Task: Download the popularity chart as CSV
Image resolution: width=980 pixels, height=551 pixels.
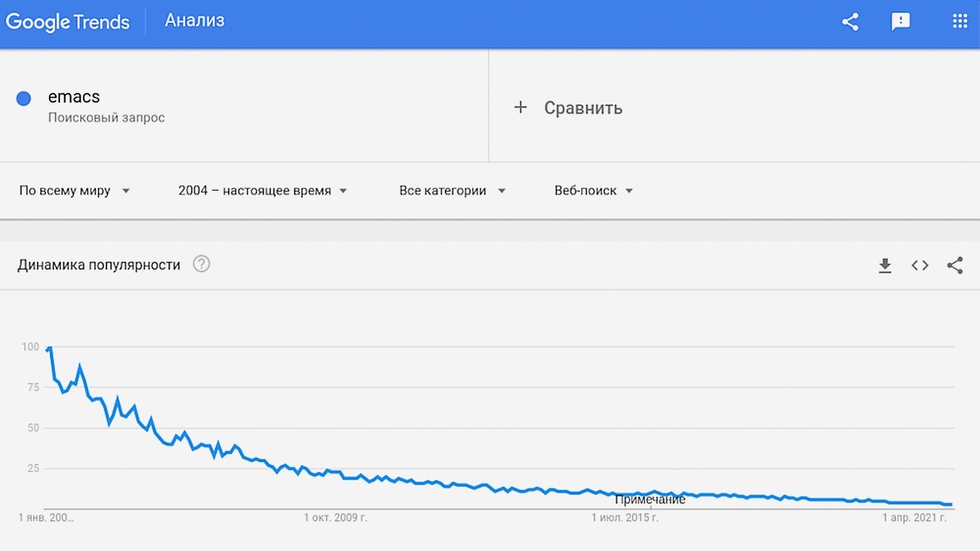Action: tap(885, 265)
